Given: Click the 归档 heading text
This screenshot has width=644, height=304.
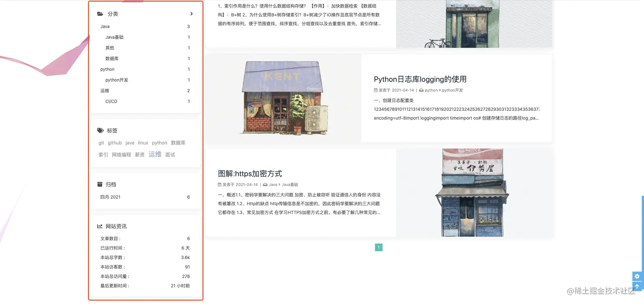Looking at the screenshot, I should click(111, 184).
